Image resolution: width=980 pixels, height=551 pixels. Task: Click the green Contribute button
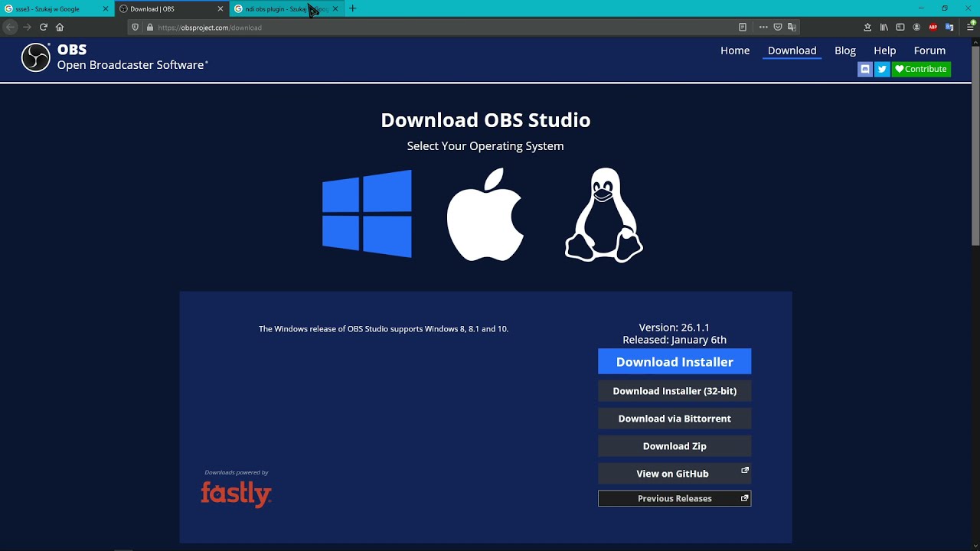point(921,69)
